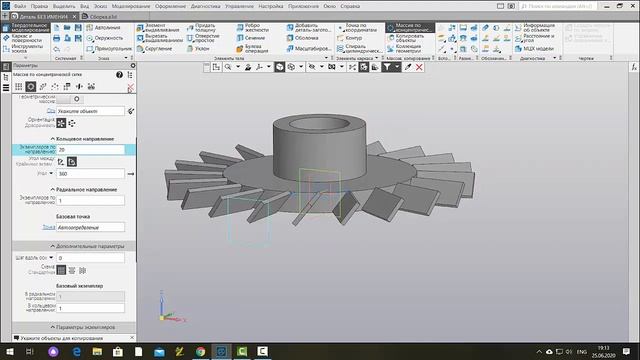Click the new document icon
Image resolution: width=640 pixels, height=360 pixels.
click(57, 28)
